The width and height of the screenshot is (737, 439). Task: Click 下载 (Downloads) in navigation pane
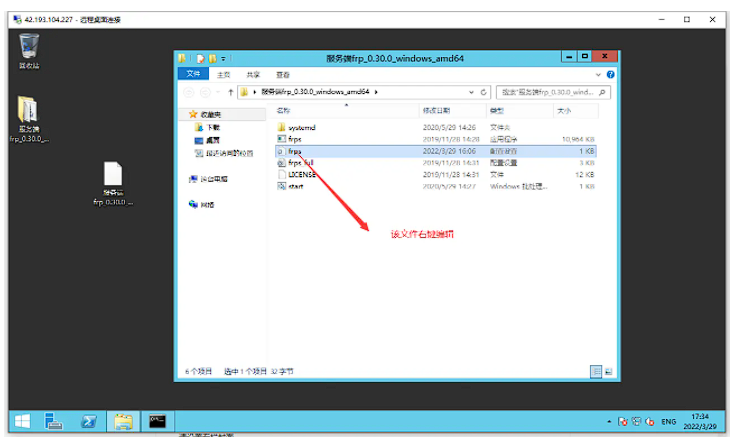(213, 128)
